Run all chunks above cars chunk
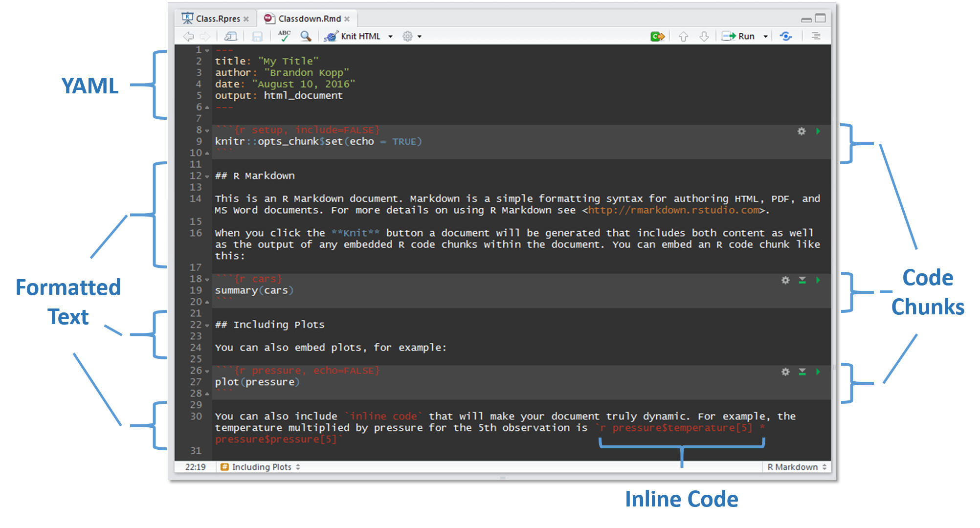Screen dimensions: 980x528 click(802, 280)
